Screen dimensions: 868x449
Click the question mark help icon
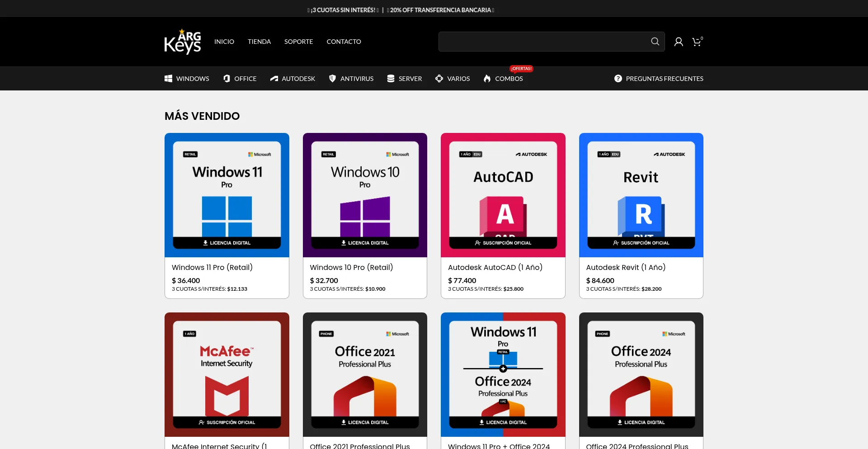point(618,79)
